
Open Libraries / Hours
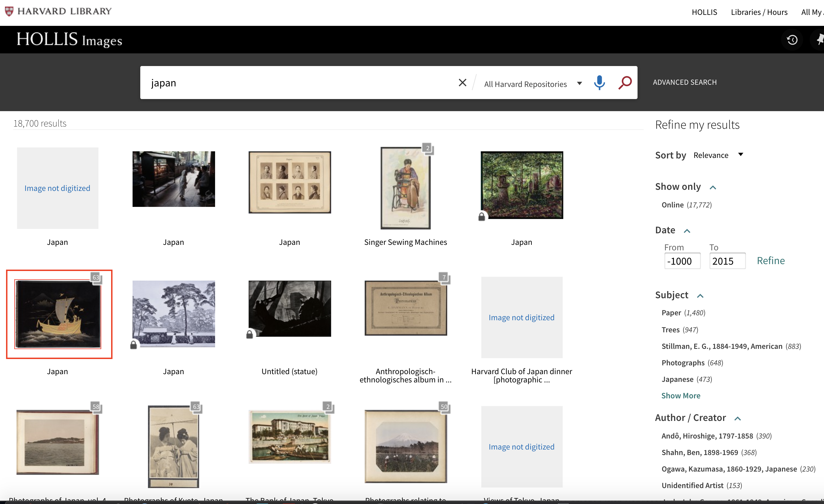(x=759, y=12)
